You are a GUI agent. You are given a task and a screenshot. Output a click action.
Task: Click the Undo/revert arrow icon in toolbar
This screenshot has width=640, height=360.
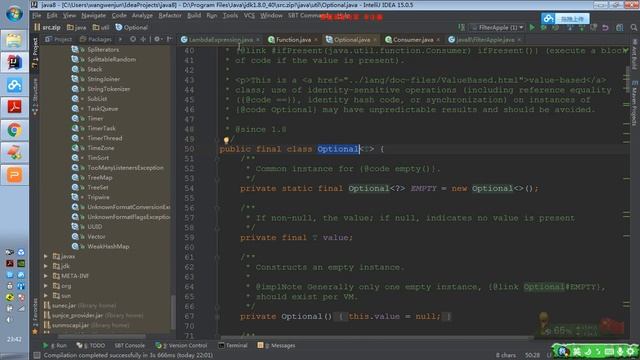[605, 27]
